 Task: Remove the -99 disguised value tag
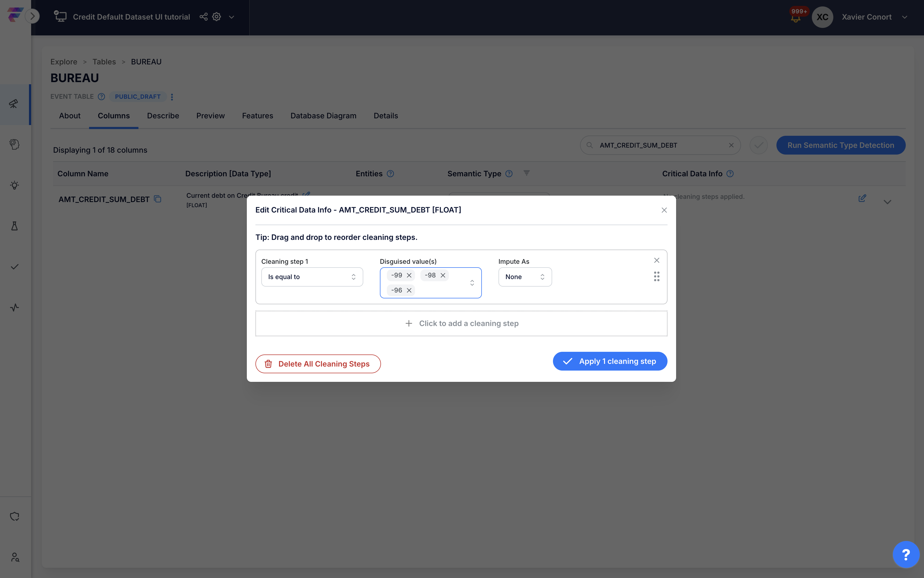pos(409,275)
